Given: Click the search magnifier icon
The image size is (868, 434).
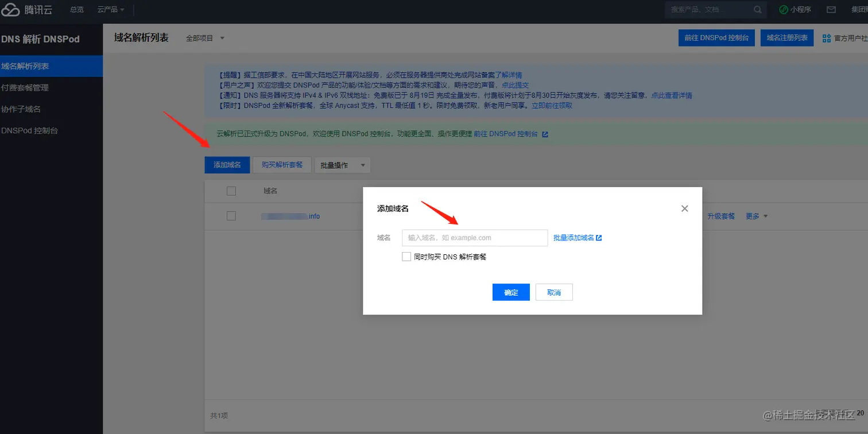Looking at the screenshot, I should [x=758, y=10].
